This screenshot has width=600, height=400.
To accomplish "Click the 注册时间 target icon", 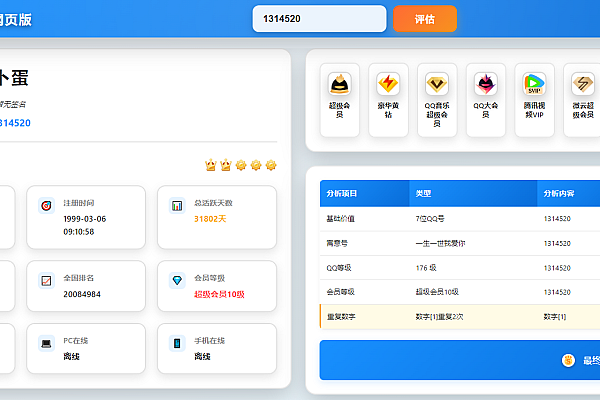I will point(46,206).
